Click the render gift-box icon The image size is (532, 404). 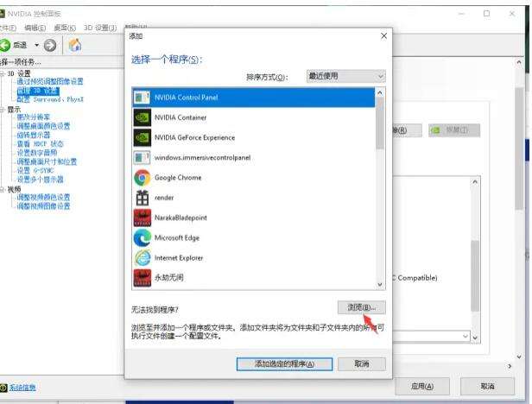tap(142, 198)
